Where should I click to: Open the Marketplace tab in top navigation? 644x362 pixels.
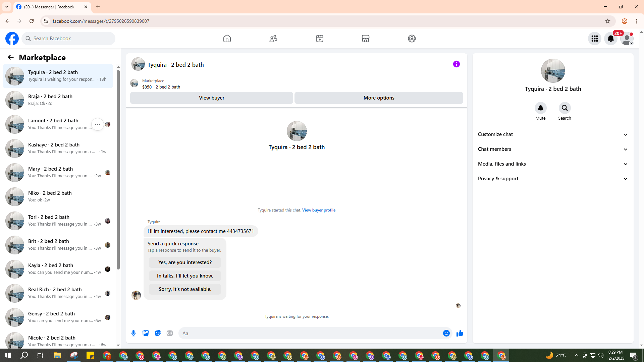coord(365,39)
